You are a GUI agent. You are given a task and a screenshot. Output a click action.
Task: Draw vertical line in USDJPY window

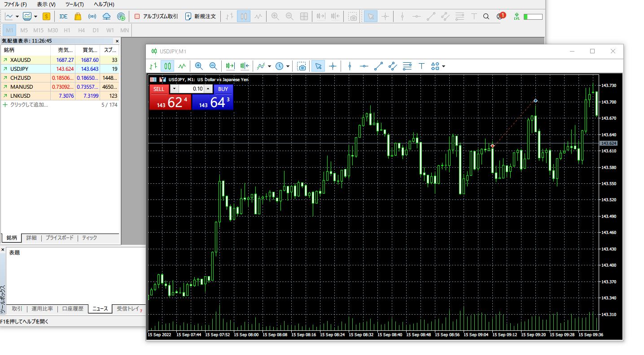(350, 66)
